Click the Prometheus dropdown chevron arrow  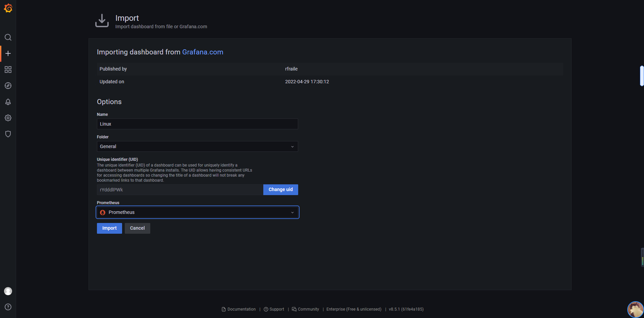coord(292,213)
